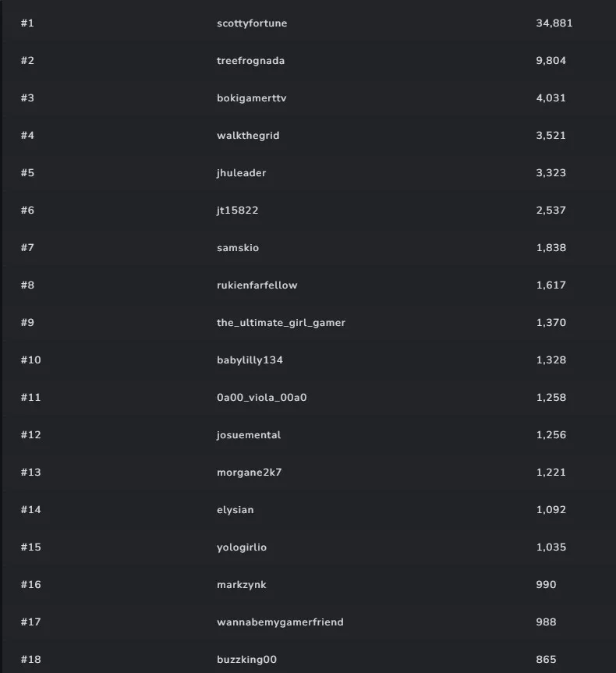The height and width of the screenshot is (673, 616).
Task: Click the username treefrognada
Action: (x=250, y=61)
